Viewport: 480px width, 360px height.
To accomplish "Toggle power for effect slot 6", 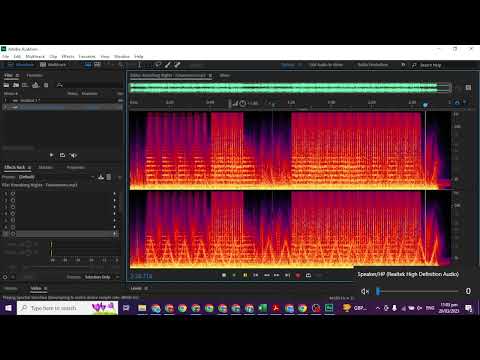I will tap(13, 227).
